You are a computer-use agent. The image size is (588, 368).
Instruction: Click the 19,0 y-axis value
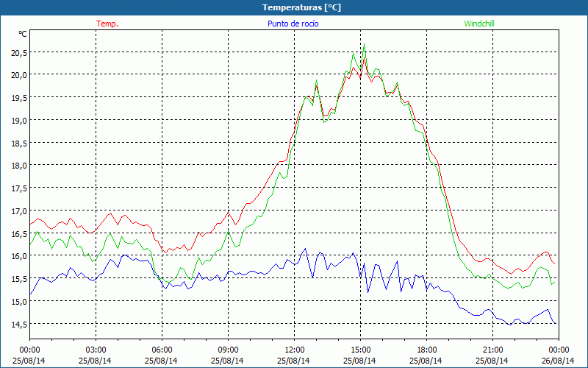pos(19,120)
